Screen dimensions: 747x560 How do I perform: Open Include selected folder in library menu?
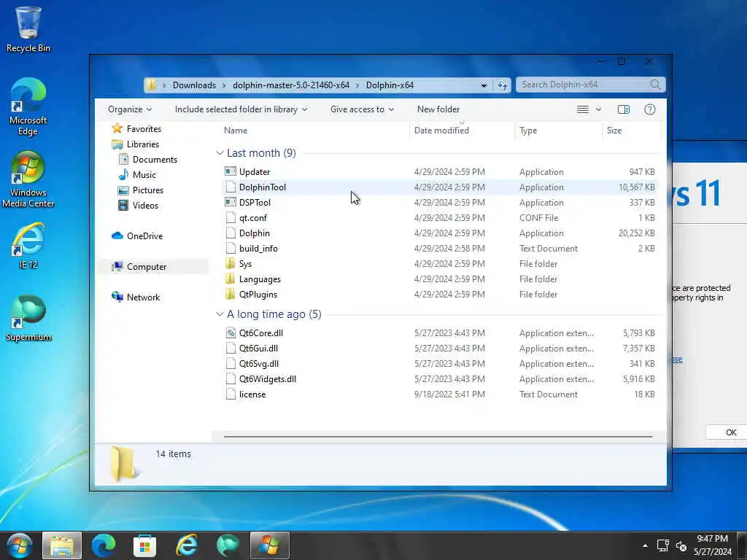(x=241, y=109)
